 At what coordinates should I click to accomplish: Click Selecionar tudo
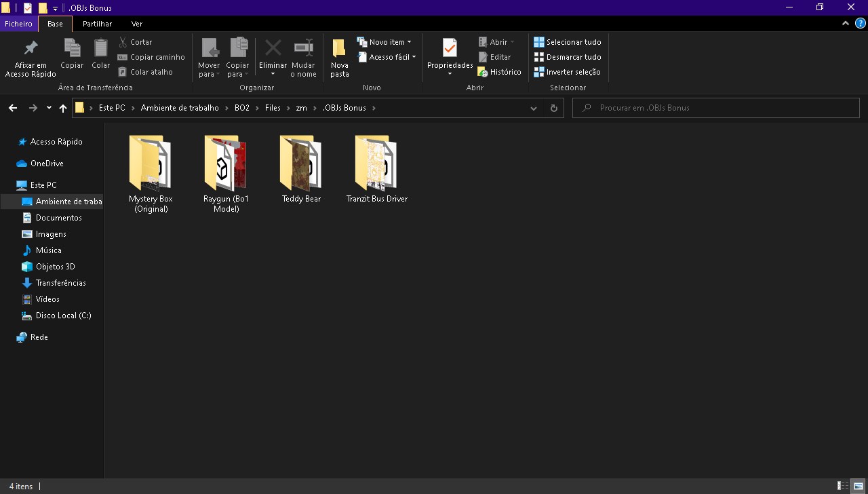(x=568, y=42)
